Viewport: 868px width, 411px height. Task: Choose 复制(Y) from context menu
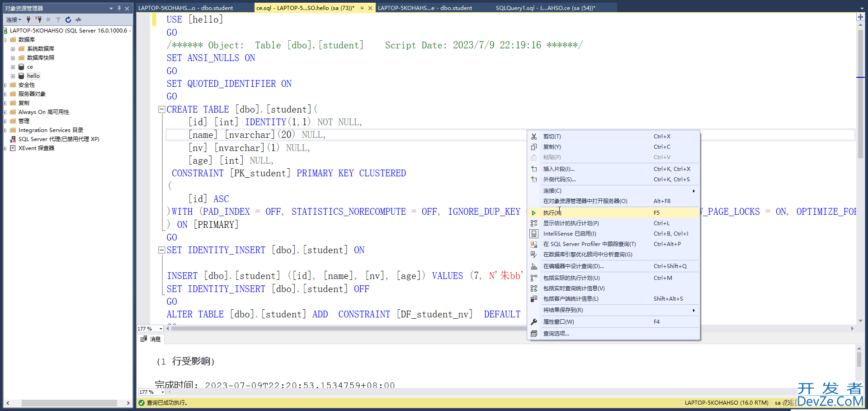point(614,147)
